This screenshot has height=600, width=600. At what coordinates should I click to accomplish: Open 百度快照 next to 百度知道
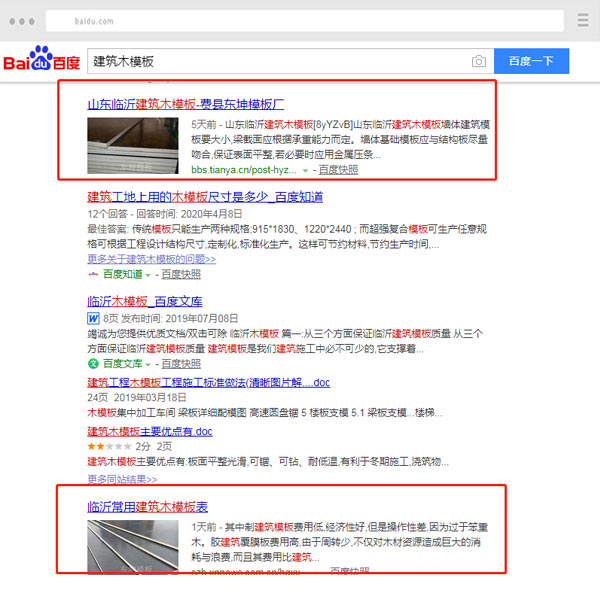pyautogui.click(x=181, y=274)
